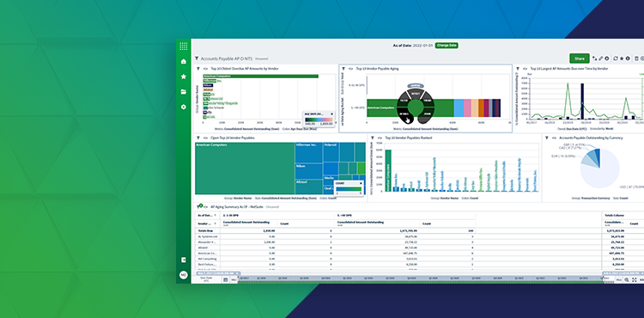Open embed code icon for Vendor Payable Aging chart
The image size is (644, 318).
(x=350, y=69)
